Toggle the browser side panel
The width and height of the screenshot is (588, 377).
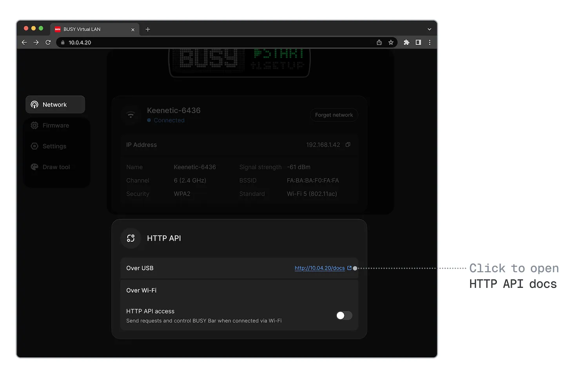coord(418,42)
